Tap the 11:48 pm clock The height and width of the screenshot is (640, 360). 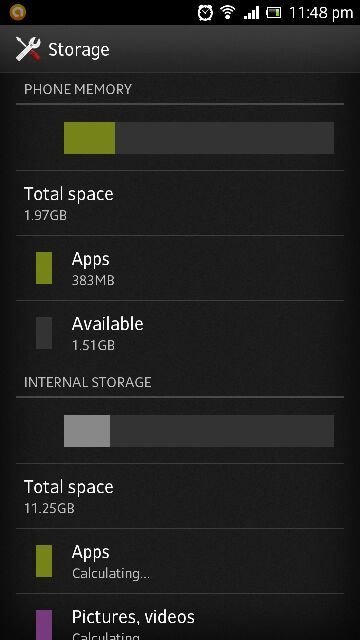(321, 13)
